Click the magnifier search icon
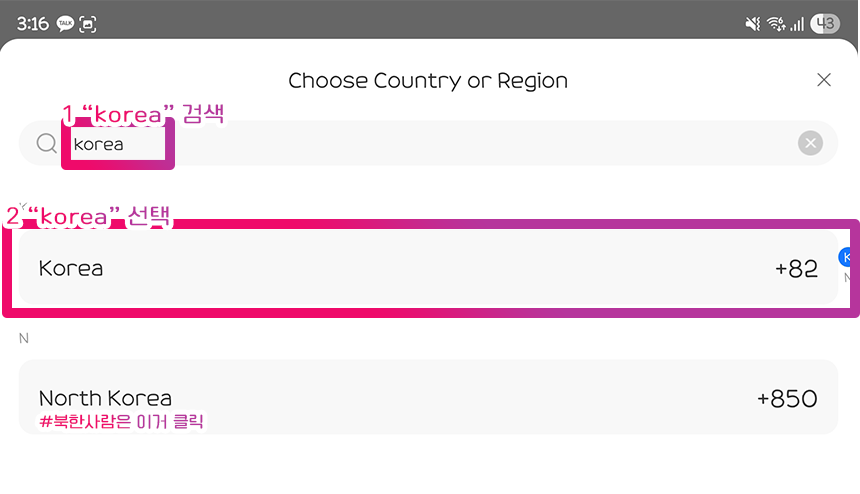Screen dimensions: 860x494 click(46, 144)
